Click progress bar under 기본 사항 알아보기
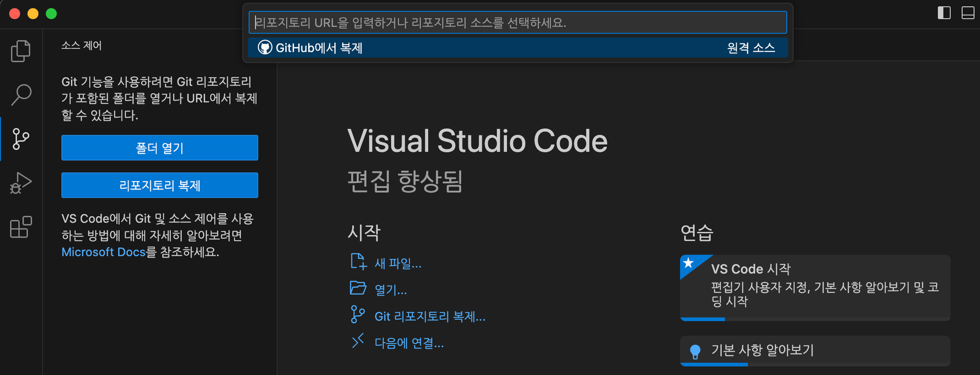The height and width of the screenshot is (375, 980). [x=815, y=364]
